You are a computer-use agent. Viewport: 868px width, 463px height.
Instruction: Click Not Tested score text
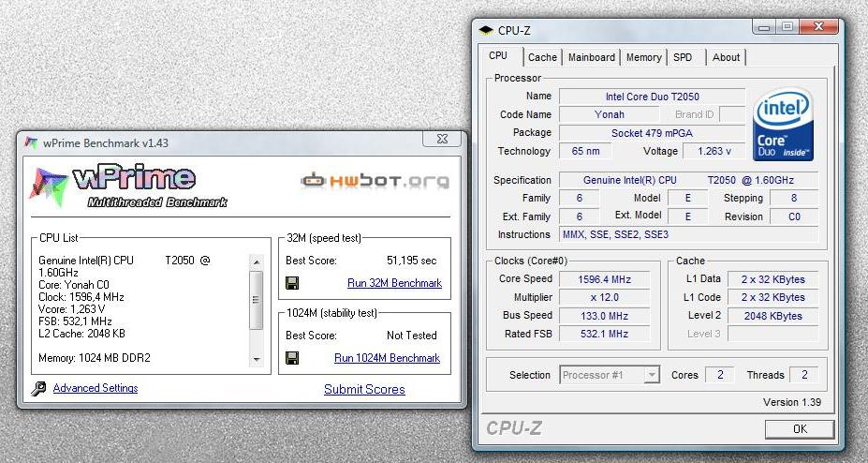click(411, 336)
